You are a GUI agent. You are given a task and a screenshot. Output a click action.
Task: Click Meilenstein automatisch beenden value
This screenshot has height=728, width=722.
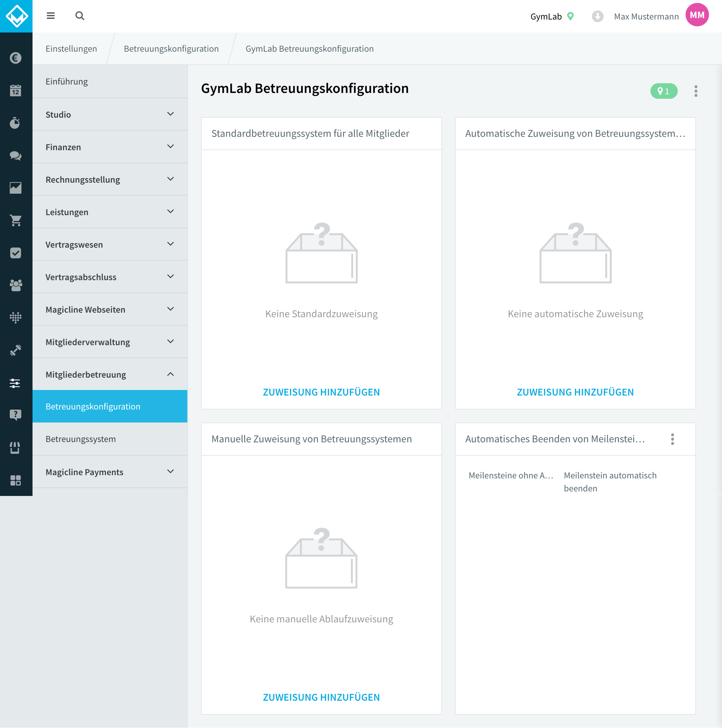(610, 482)
